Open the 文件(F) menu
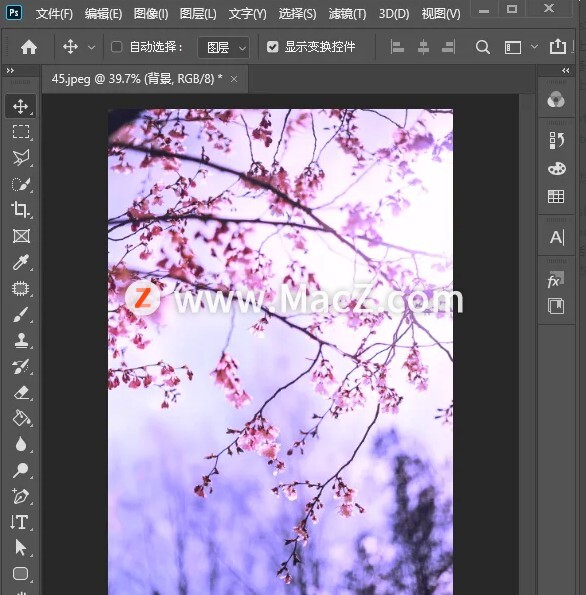This screenshot has height=595, width=586. pyautogui.click(x=54, y=14)
